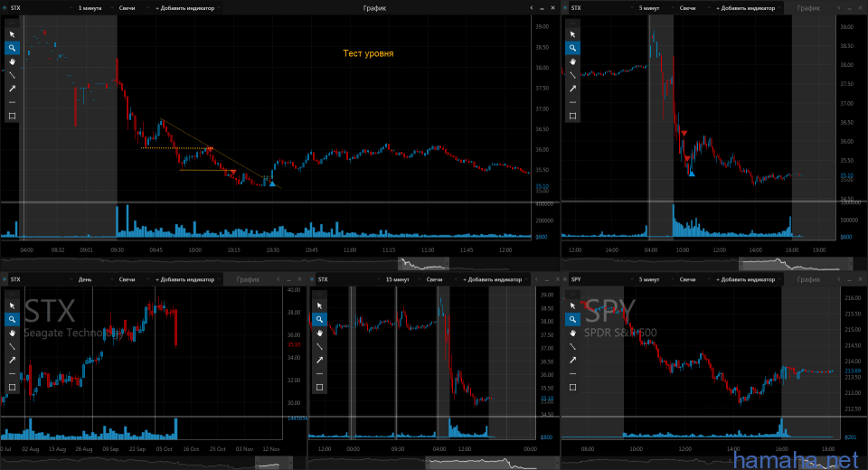The width and height of the screenshot is (868, 470).
Task: Choose the hand pan tool in STX daily chart
Action: click(12, 333)
